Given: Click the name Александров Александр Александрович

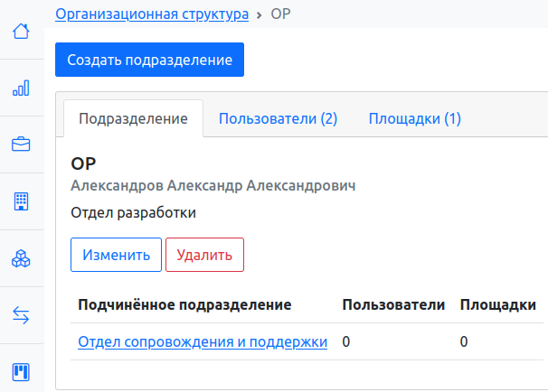Looking at the screenshot, I should tap(213, 185).
